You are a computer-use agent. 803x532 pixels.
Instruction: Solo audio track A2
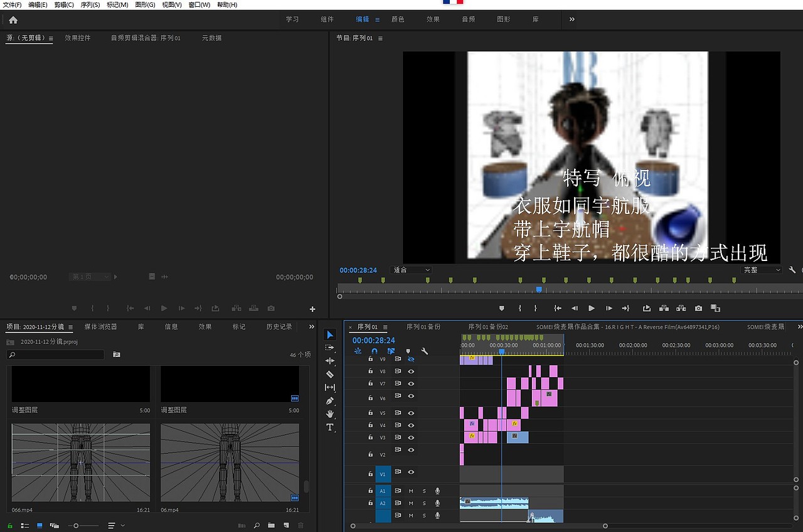[x=424, y=503]
